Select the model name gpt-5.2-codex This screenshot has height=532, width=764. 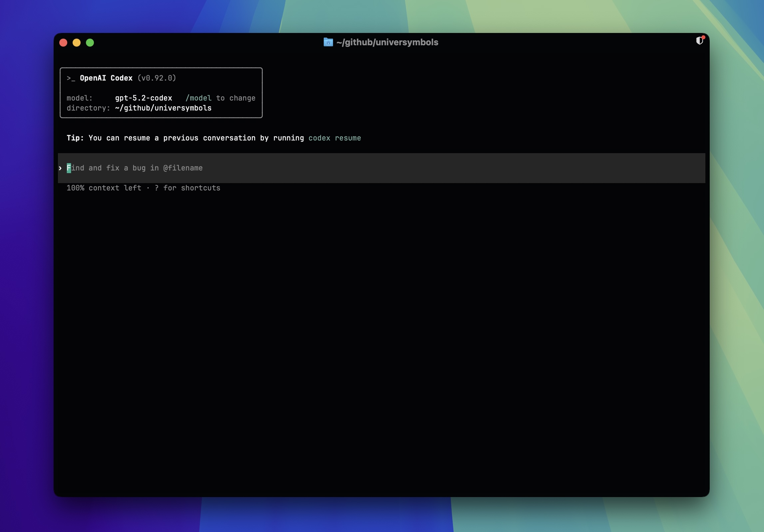(143, 98)
